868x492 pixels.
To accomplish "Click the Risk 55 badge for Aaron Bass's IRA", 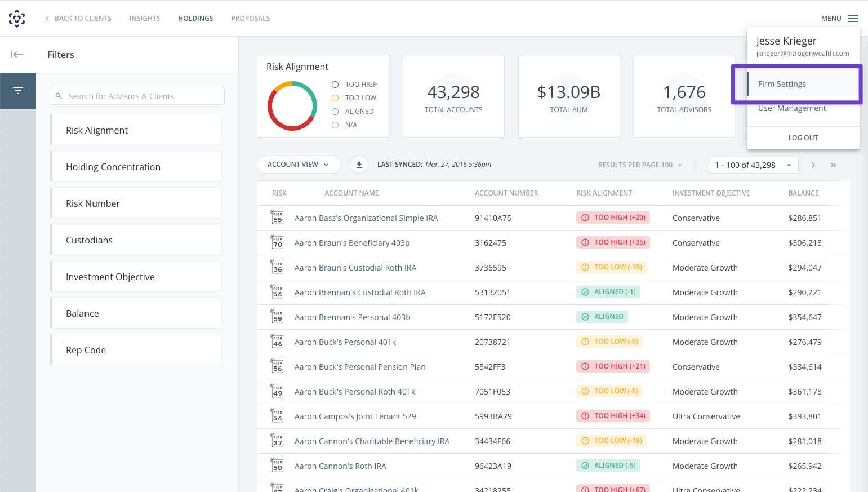I will (x=277, y=217).
